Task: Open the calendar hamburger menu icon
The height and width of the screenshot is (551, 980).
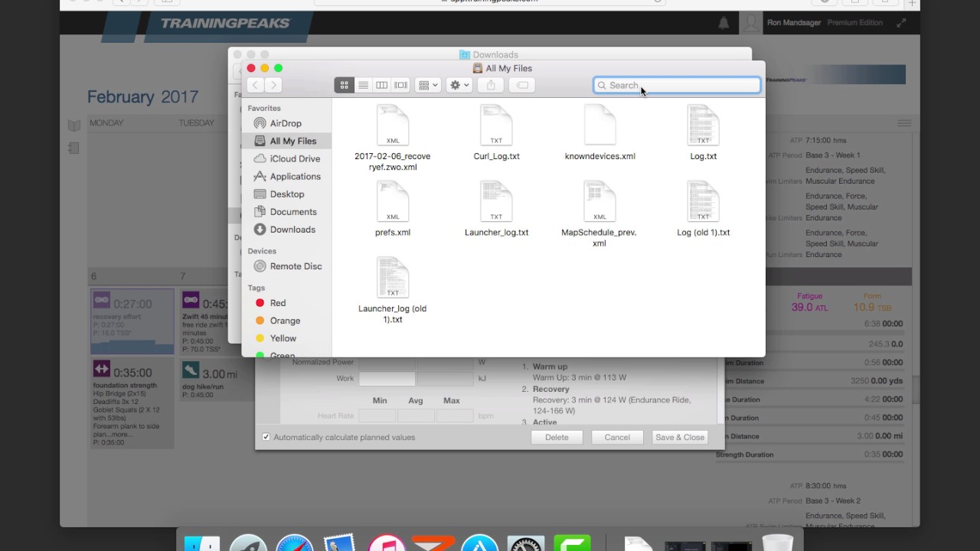Action: pyautogui.click(x=904, y=123)
